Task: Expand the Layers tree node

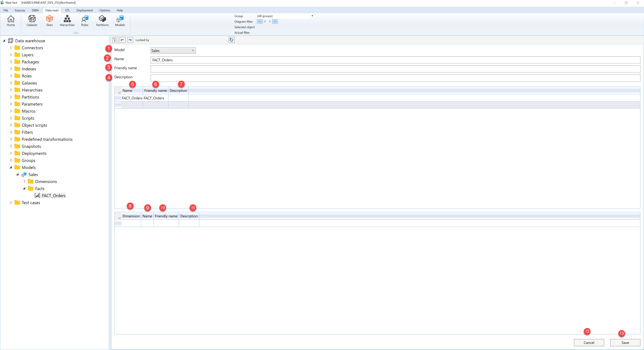Action: 11,54
